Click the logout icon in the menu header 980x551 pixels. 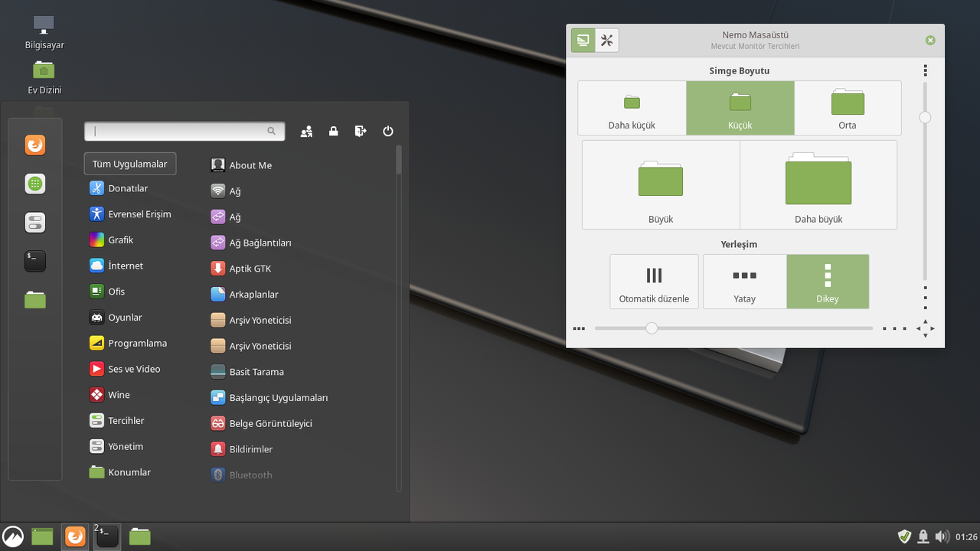tap(361, 132)
